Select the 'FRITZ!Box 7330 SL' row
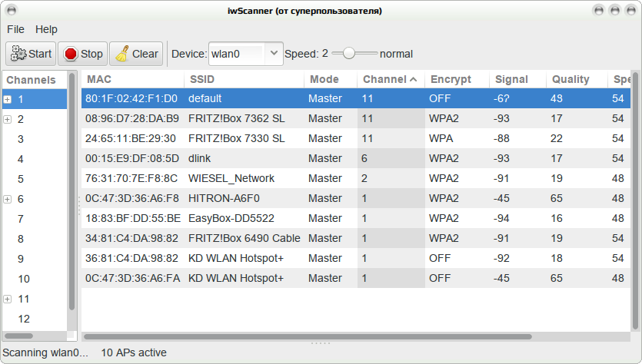Image resolution: width=642 pixels, height=364 pixels. coord(355,139)
